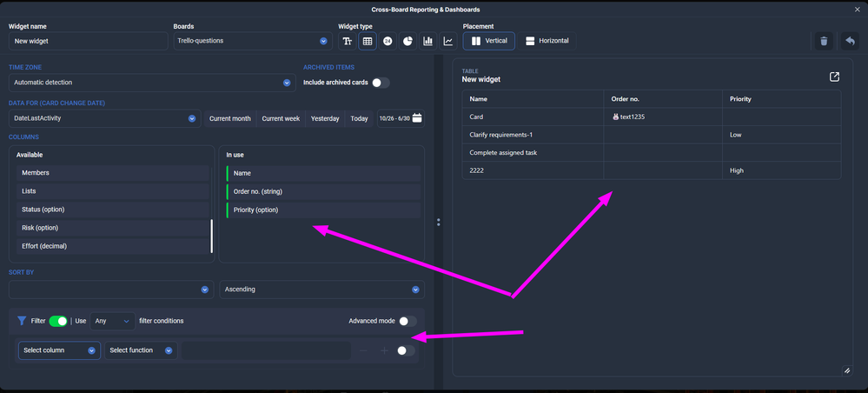Viewport: 868px width, 393px height.
Task: Select the Current month range
Action: click(229, 118)
